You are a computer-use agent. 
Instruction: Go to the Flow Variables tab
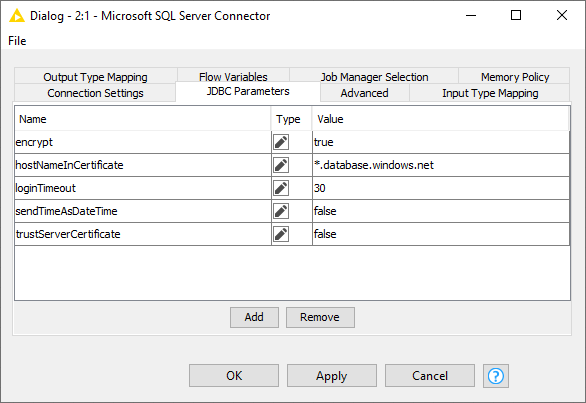(x=233, y=77)
